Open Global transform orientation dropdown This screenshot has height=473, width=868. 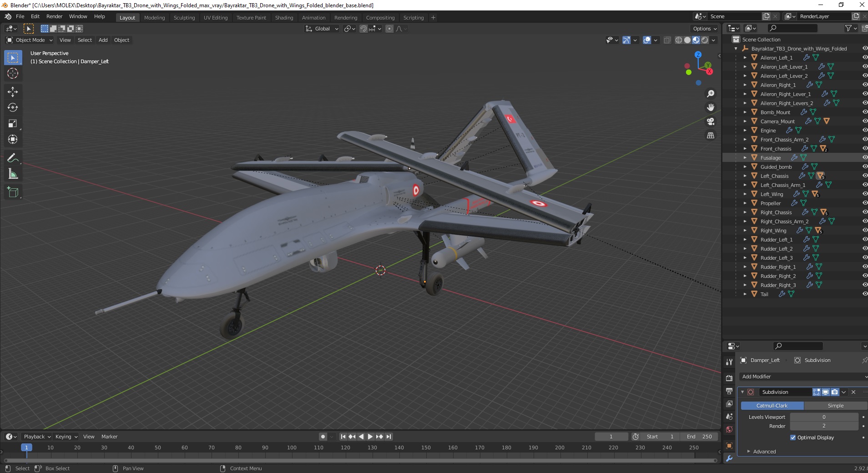322,29
